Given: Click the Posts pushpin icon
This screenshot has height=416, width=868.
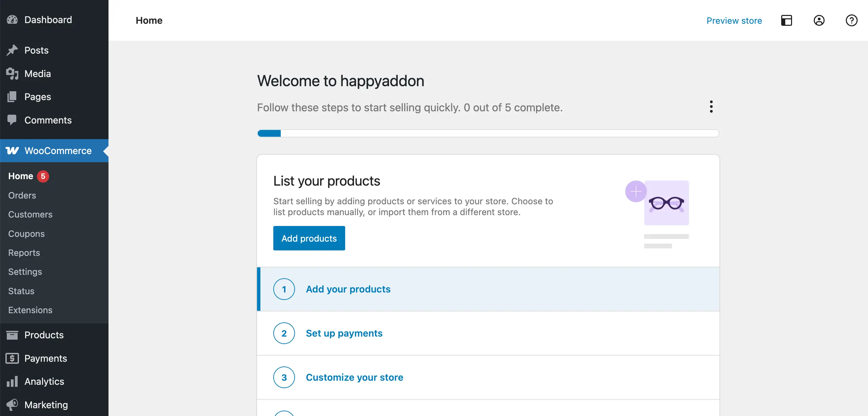Looking at the screenshot, I should (x=12, y=50).
